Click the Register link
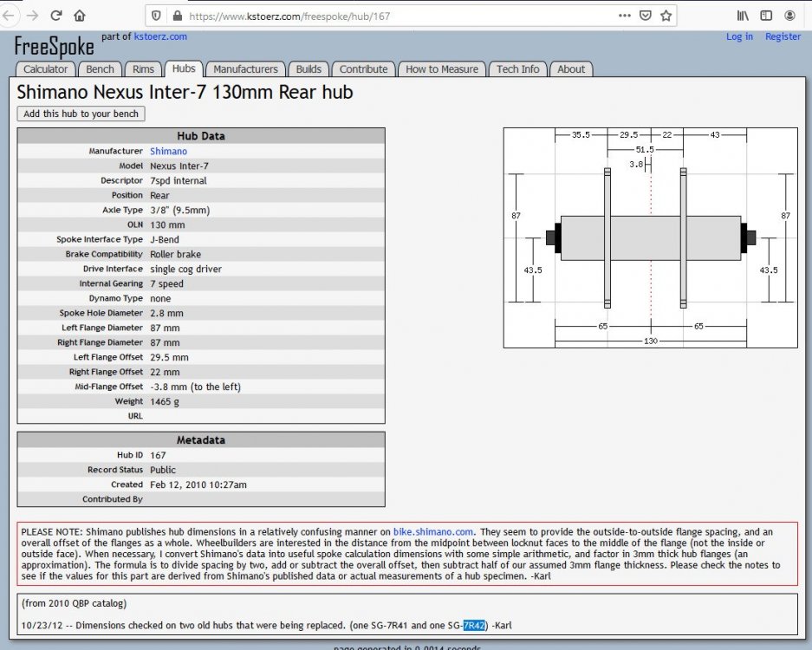 coord(783,36)
